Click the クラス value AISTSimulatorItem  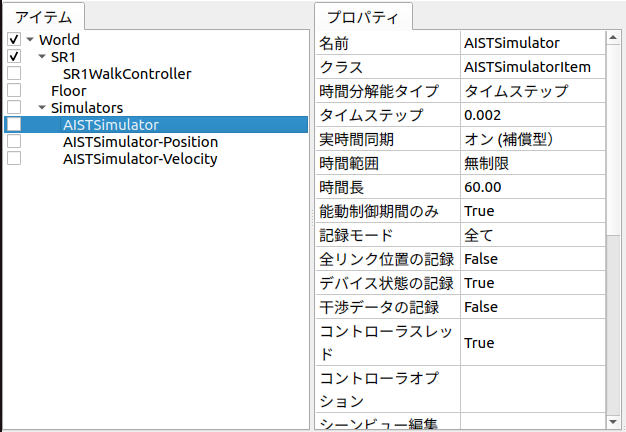click(x=533, y=67)
